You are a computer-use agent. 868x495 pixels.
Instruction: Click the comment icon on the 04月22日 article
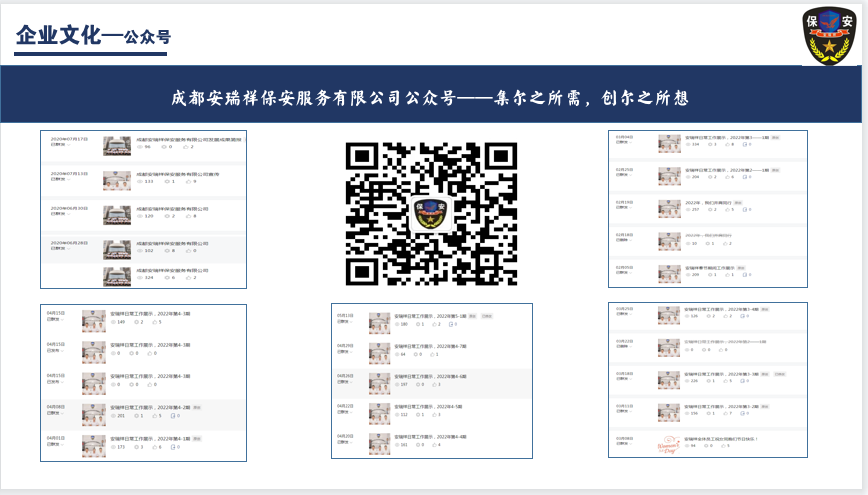click(x=418, y=414)
